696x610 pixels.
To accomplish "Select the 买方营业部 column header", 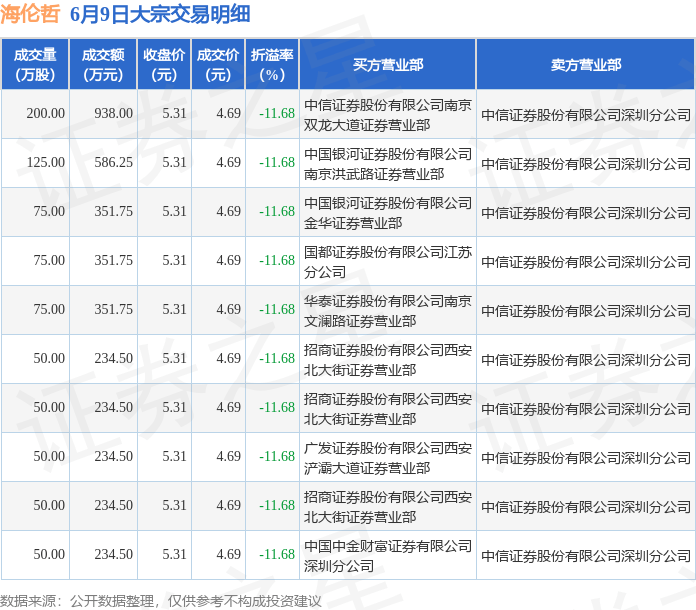I will pos(388,65).
